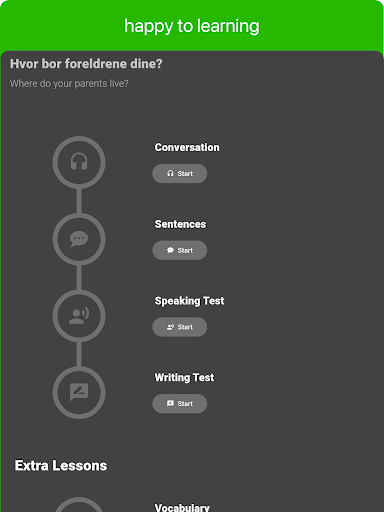Image resolution: width=384 pixels, height=512 pixels.
Task: Select the pencil note Writing Test circle icon
Action: 79,392
